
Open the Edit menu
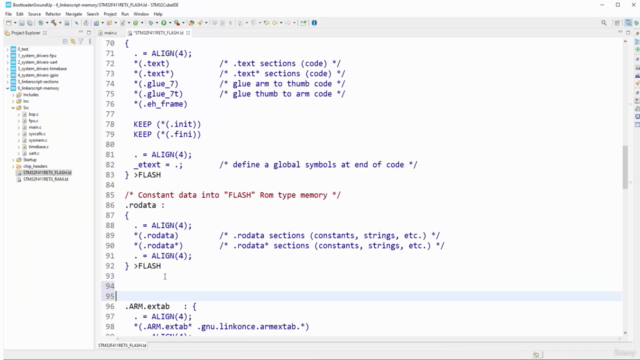(20, 14)
